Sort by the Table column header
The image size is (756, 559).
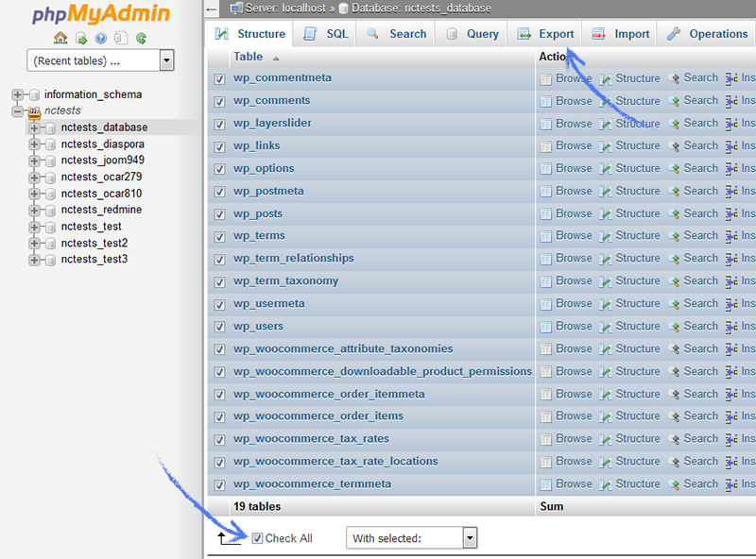click(249, 57)
